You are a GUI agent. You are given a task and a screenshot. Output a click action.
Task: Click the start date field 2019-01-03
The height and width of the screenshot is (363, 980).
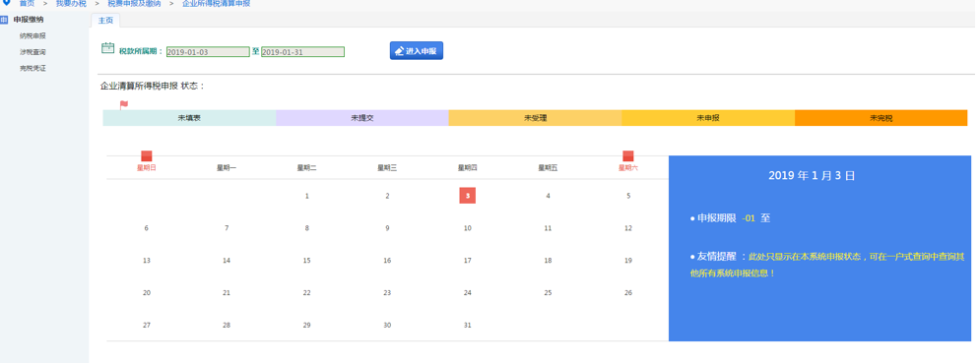click(208, 52)
